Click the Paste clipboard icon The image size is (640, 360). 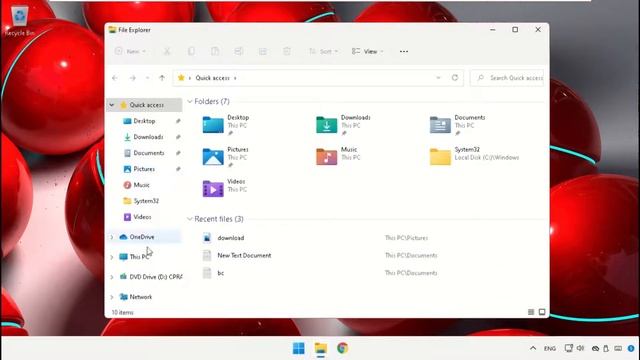click(x=215, y=51)
